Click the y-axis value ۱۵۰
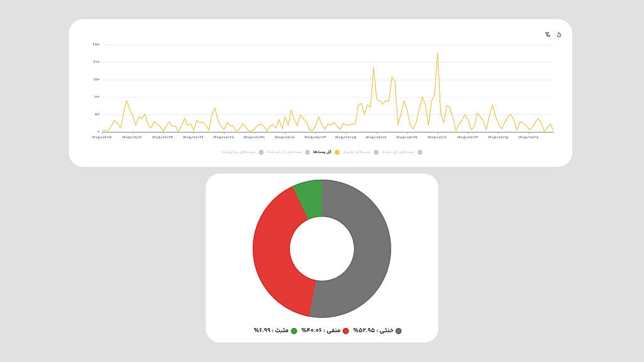The image size is (644, 362). (x=96, y=79)
